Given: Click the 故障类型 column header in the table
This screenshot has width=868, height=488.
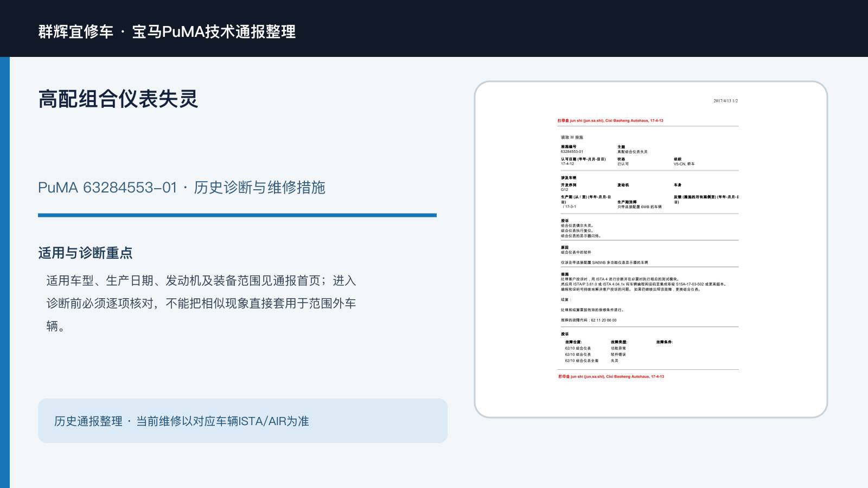Looking at the screenshot, I should tap(619, 342).
